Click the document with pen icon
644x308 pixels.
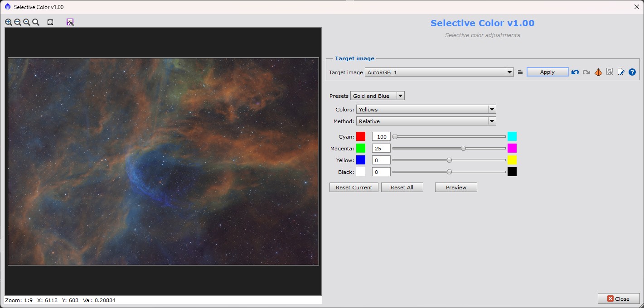pos(621,72)
